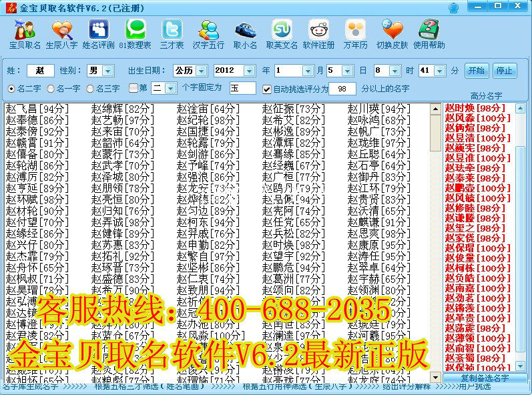Select name 赵环赋[98分] in list
The height and width of the screenshot is (395, 532).
pyautogui.click(x=37, y=200)
